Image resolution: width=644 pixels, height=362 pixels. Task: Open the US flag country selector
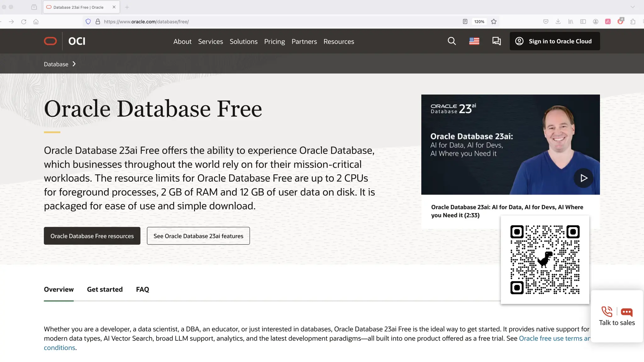tap(474, 41)
